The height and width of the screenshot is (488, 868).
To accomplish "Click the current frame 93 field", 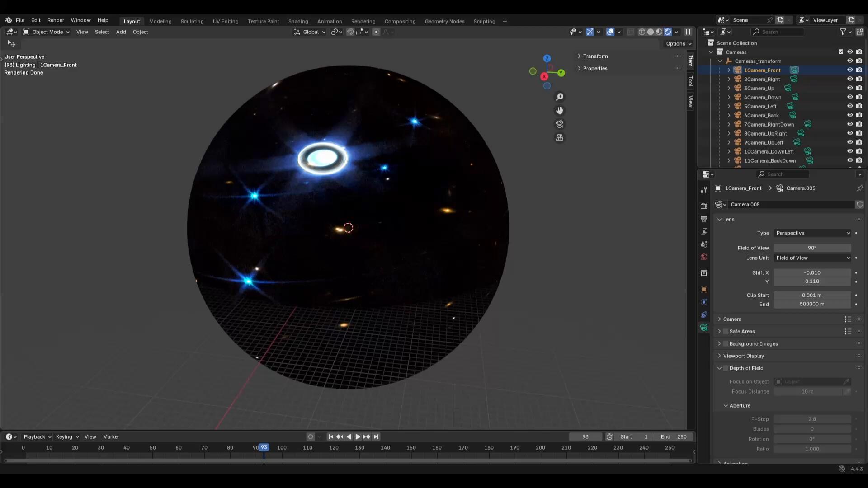I will pos(585,436).
